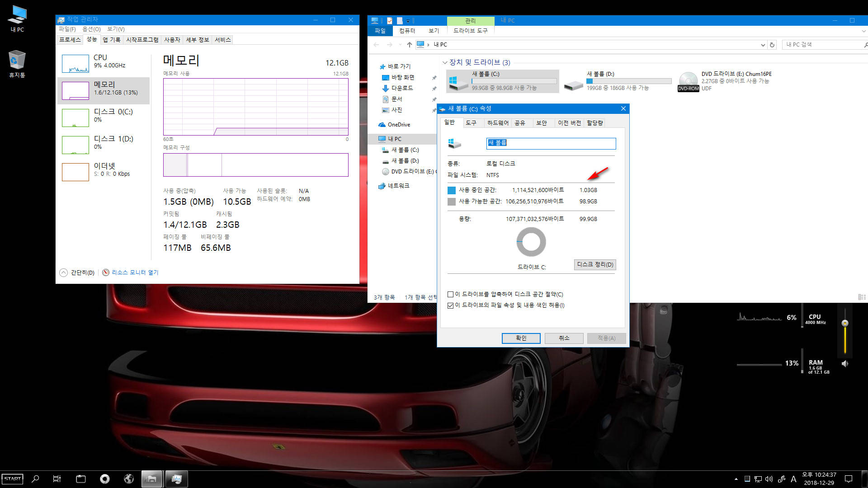Image resolution: width=868 pixels, height=488 pixels.
Task: Adjust the yellow volume slider gadget
Action: [x=844, y=324]
